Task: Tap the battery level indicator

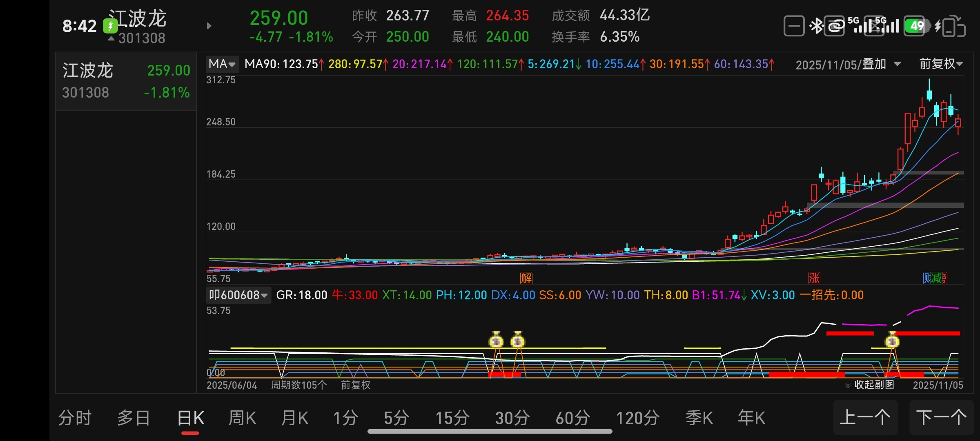Action: [916, 26]
